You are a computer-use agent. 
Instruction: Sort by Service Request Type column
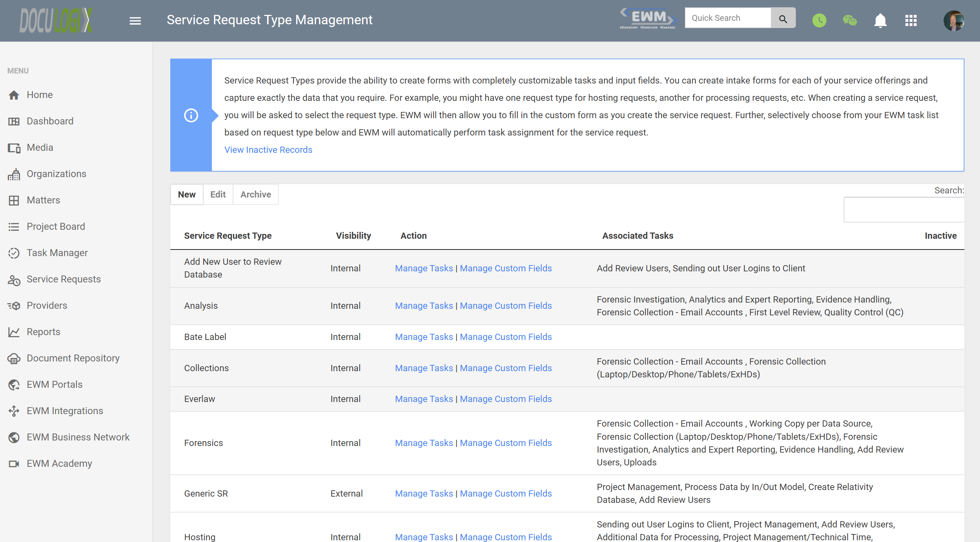point(228,236)
